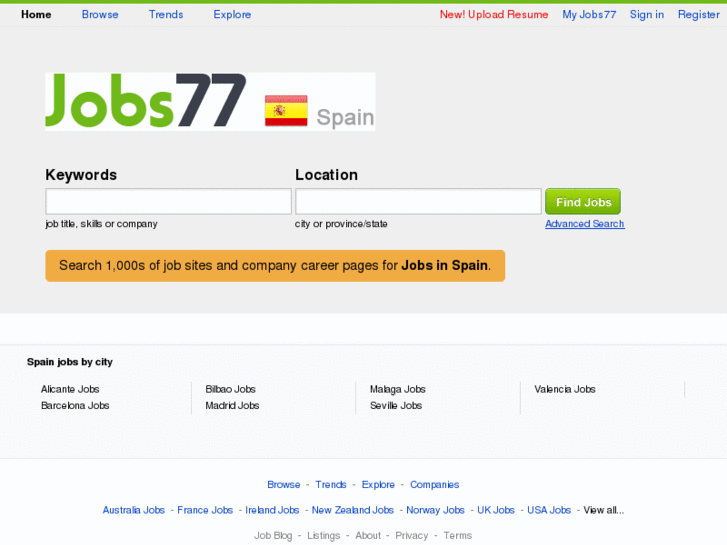
Task: Go to Australia Jobs site
Action: (x=134, y=510)
